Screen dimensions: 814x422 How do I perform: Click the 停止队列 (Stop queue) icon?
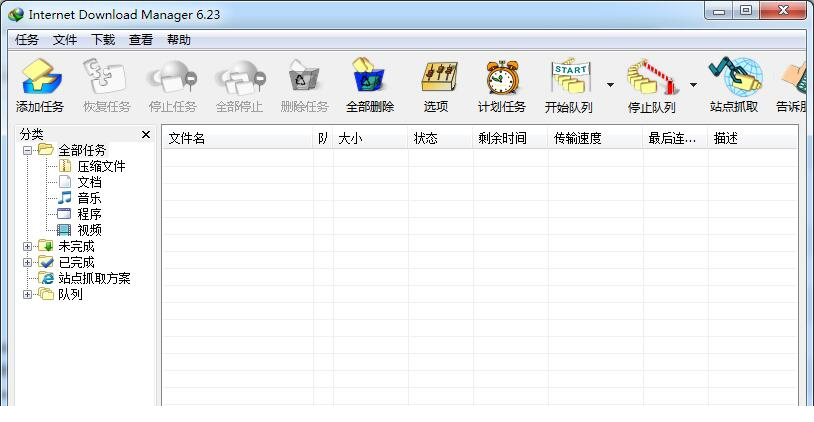coord(652,77)
